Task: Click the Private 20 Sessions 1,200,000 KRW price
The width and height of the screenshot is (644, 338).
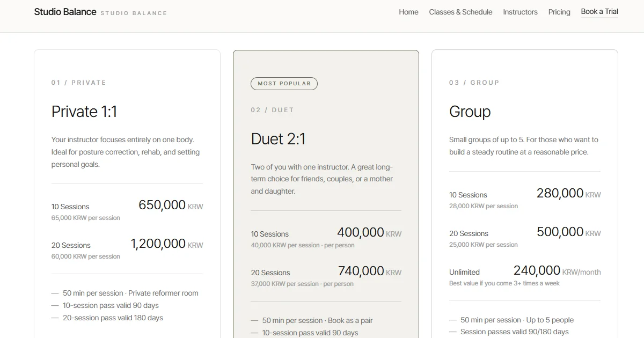Action: pyautogui.click(x=167, y=244)
